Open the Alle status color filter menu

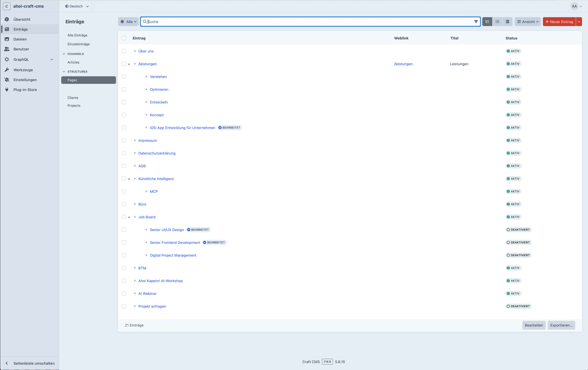coord(128,22)
